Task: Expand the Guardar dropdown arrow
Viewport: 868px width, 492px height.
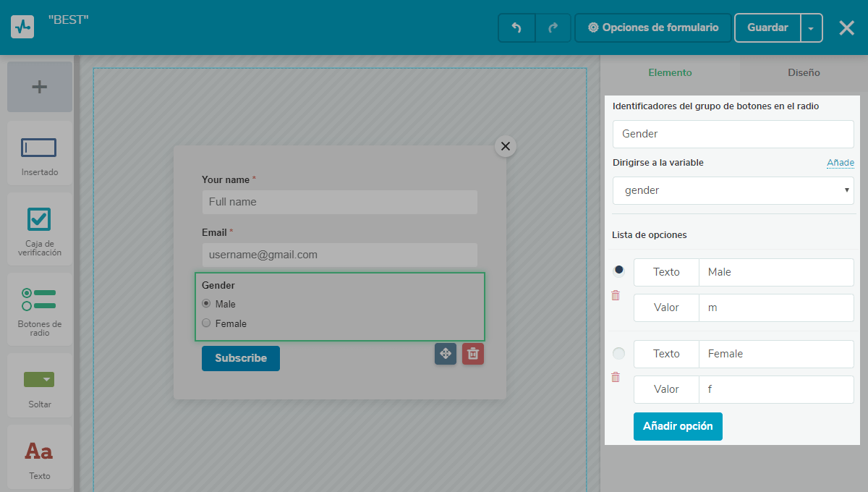Action: (811, 28)
